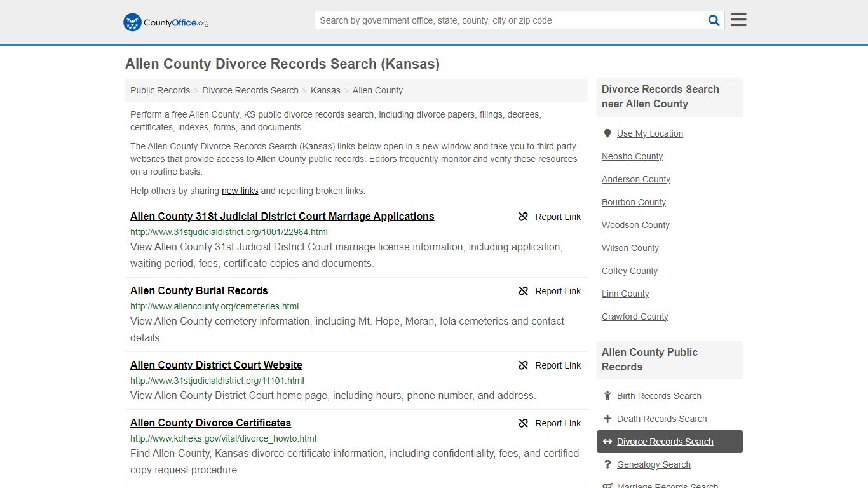
Task: Go to Crawford County
Action: pyautogui.click(x=635, y=316)
